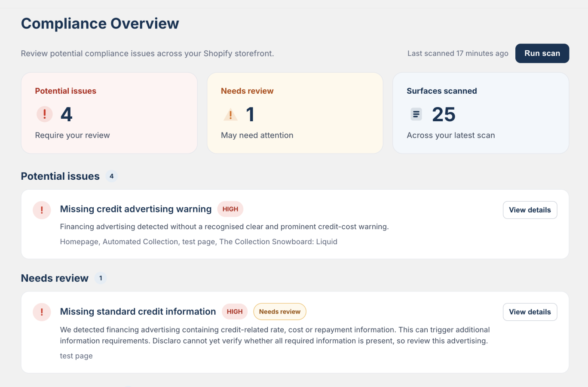
Task: Click the Compliance Overview page heading
Action: tap(100, 23)
